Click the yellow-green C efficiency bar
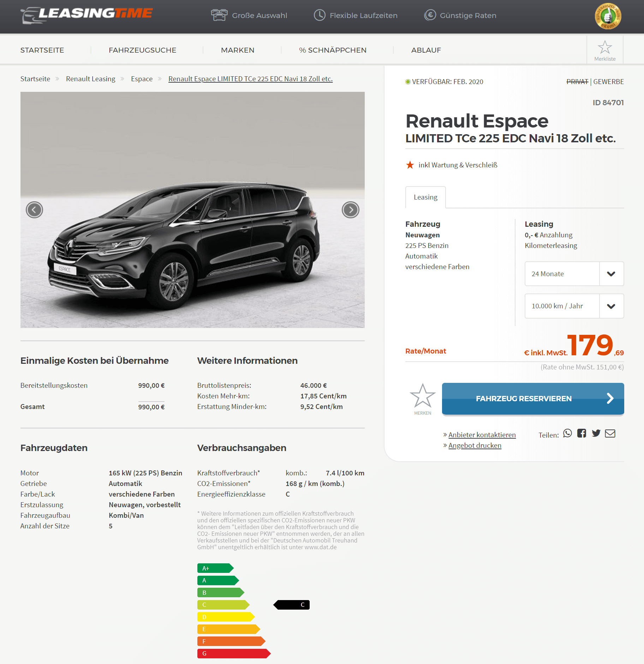This screenshot has width=644, height=664. point(223,605)
